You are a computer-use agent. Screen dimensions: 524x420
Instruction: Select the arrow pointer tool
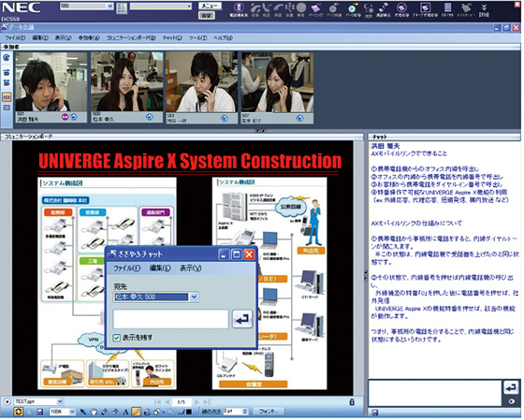tap(83, 412)
